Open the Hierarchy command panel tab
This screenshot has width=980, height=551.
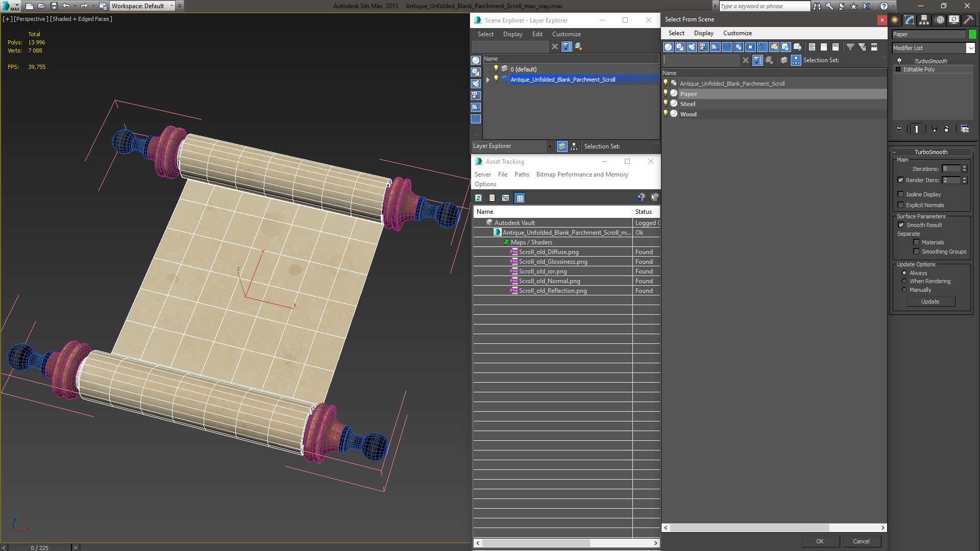tap(924, 20)
